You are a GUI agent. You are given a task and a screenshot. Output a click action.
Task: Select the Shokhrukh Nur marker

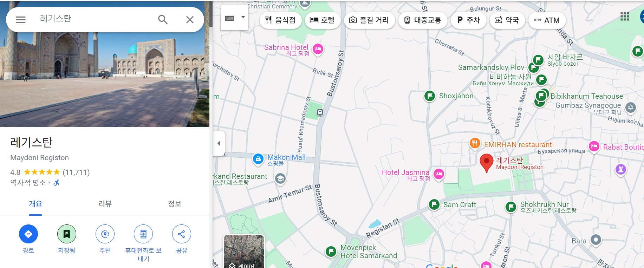click(x=511, y=207)
